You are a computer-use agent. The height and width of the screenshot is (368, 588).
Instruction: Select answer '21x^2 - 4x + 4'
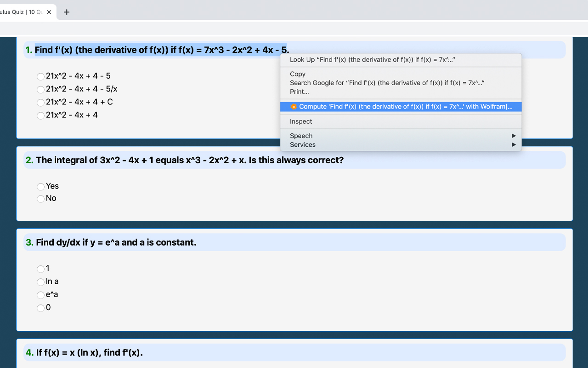coord(40,115)
